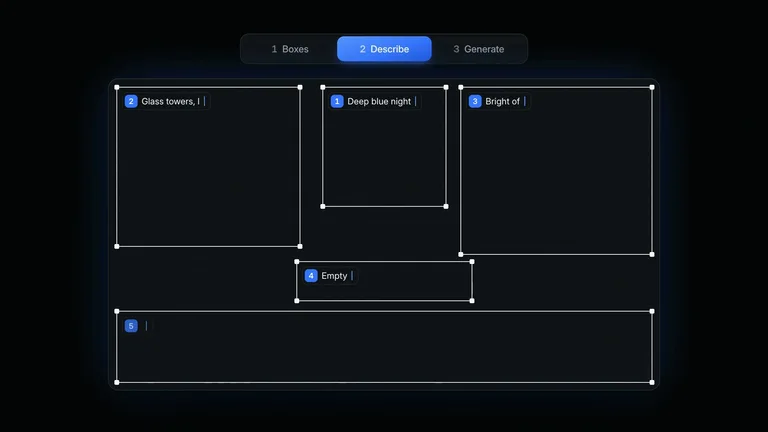Image resolution: width=768 pixels, height=432 pixels.
Task: Grab bottom-left corner handle of Deep blue night box
Action: pos(323,206)
